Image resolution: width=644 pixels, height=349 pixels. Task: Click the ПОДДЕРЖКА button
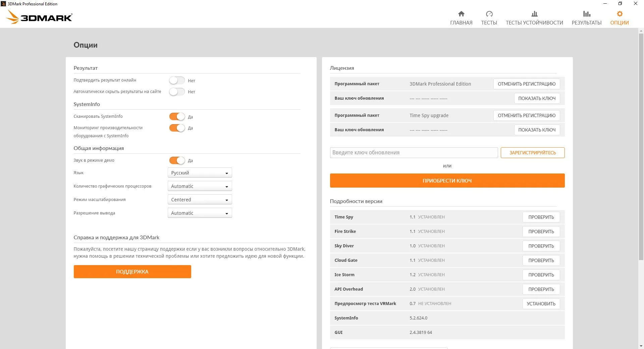click(x=132, y=271)
